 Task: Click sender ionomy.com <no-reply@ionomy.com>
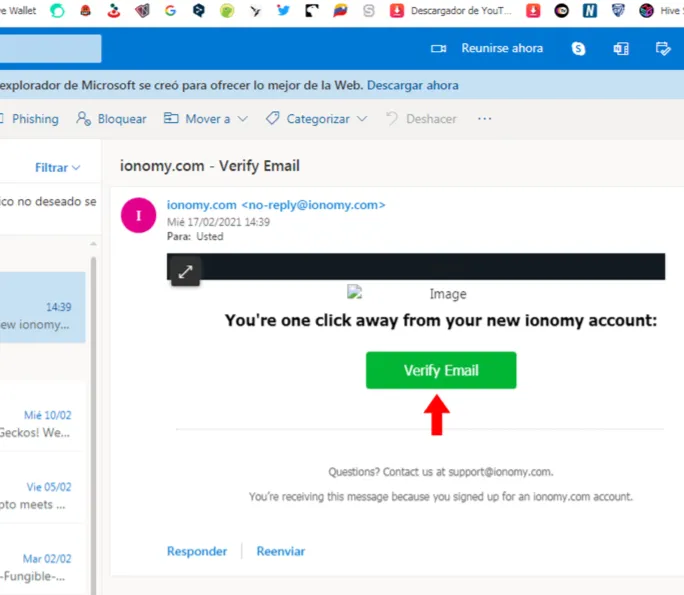[x=276, y=205]
